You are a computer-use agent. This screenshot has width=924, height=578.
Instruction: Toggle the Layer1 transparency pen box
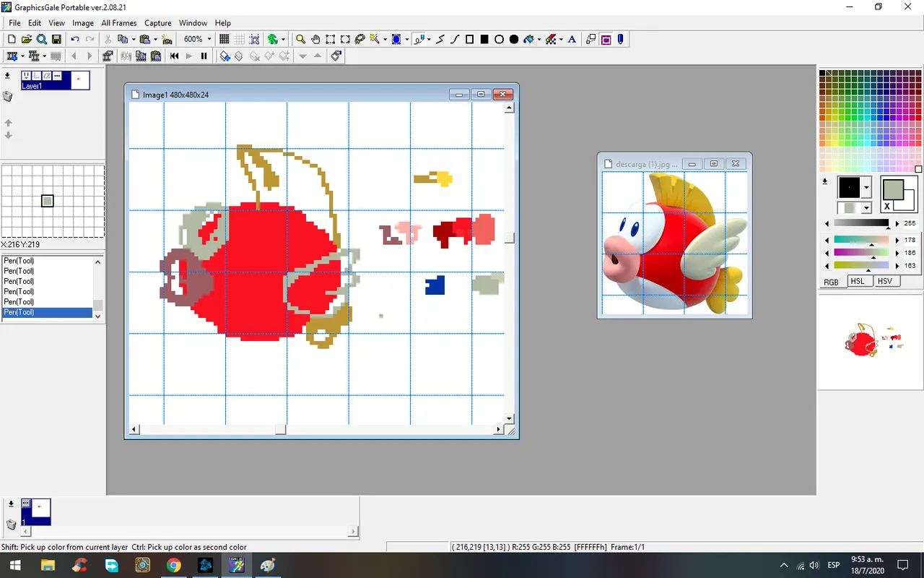coord(47,76)
